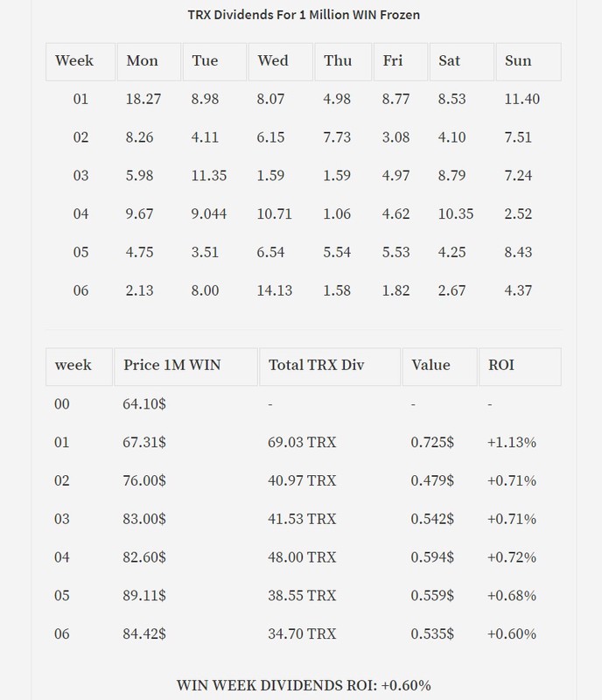The image size is (602, 700).
Task: Select the 89.11$ price cell
Action: tap(144, 595)
